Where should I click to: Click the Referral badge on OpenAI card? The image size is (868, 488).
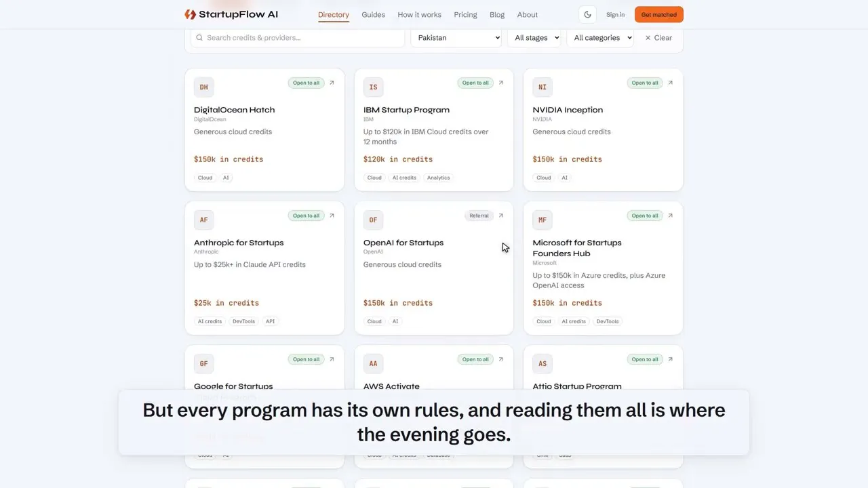tap(479, 216)
